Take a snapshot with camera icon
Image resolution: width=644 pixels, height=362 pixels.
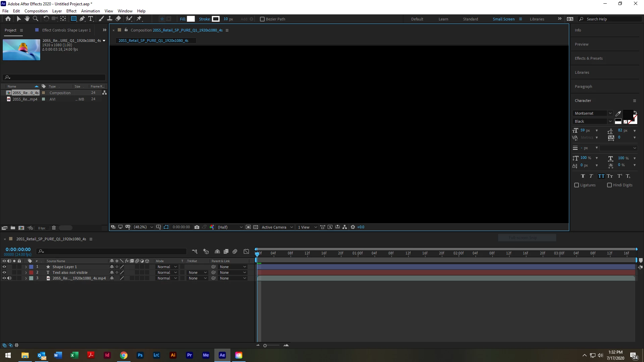coord(197,227)
